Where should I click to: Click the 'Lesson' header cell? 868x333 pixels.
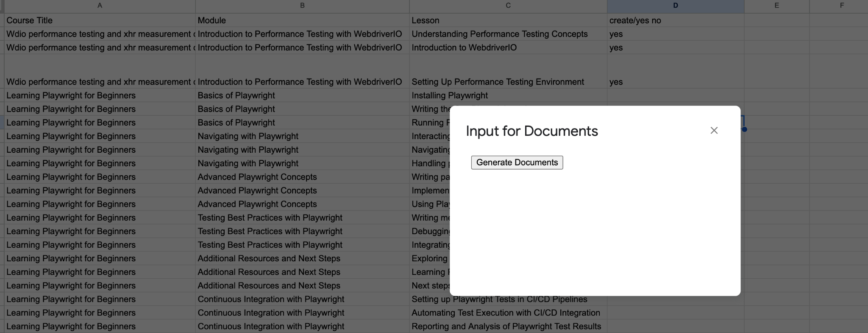pyautogui.click(x=508, y=20)
